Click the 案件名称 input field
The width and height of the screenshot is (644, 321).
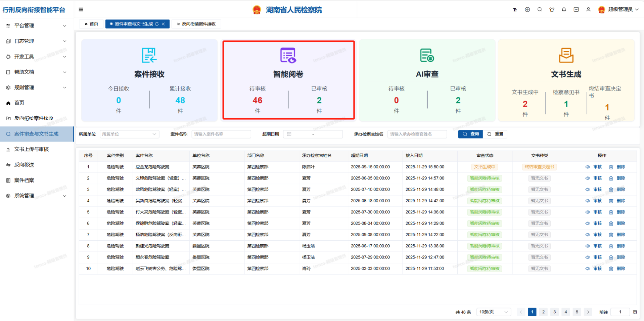pos(221,134)
